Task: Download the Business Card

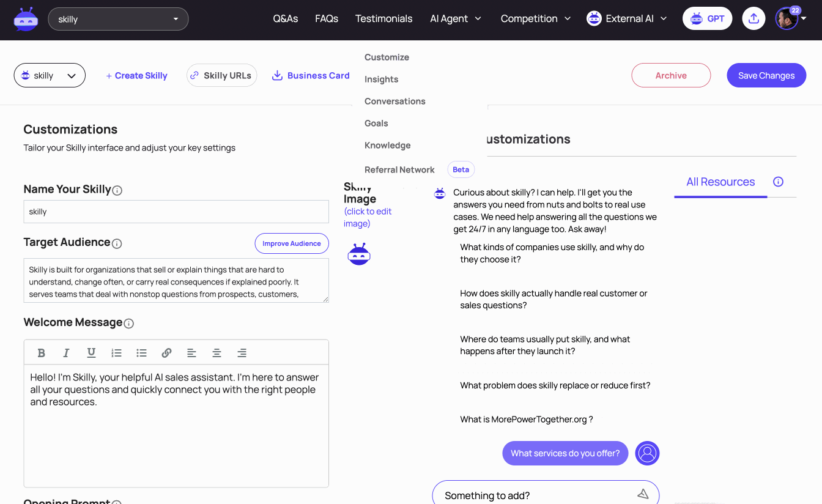Action: [311, 75]
